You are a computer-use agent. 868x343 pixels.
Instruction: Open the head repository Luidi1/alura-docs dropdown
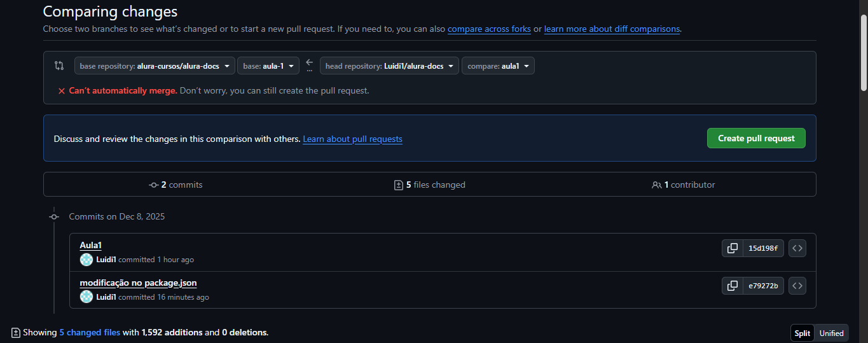pos(389,66)
